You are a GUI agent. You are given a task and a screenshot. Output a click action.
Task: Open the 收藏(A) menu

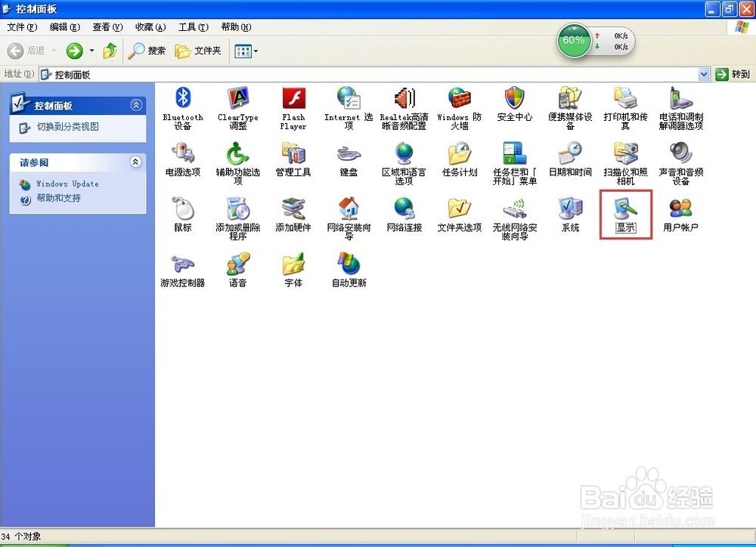[x=150, y=27]
